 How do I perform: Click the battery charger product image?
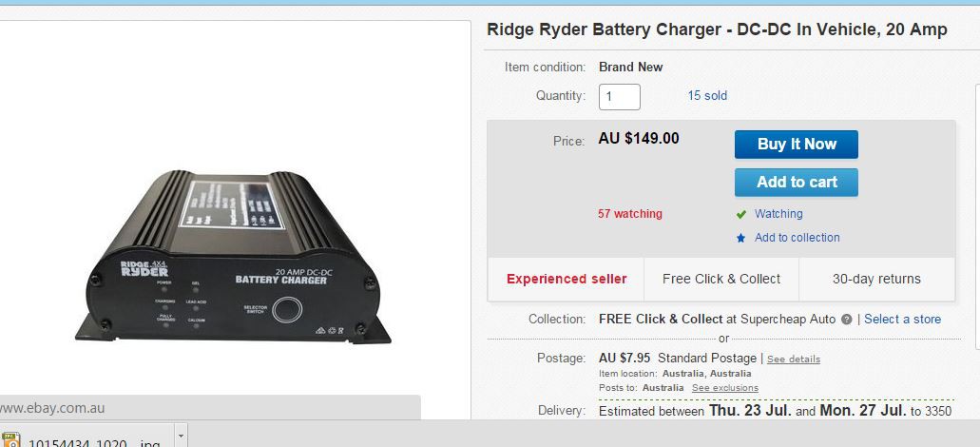click(x=233, y=254)
